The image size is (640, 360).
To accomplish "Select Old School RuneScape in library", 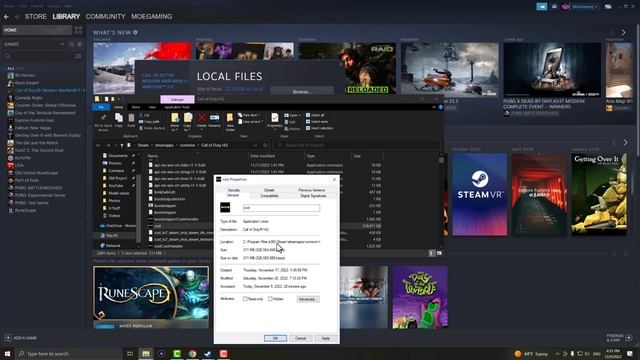I will 36,173.
